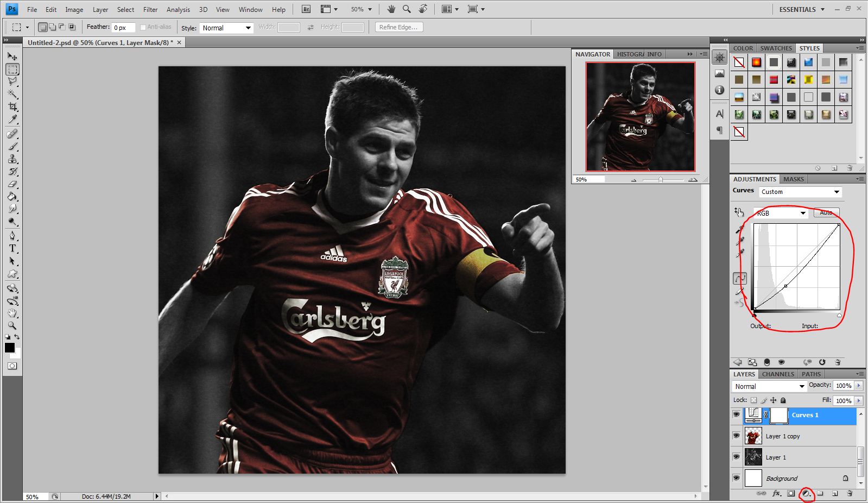Reset the curves adjustment to defaults
This screenshot has width=868, height=503.
click(x=822, y=362)
